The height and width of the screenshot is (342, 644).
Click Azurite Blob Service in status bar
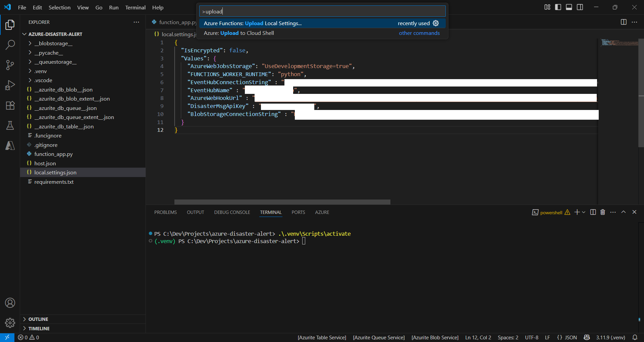[x=435, y=337]
